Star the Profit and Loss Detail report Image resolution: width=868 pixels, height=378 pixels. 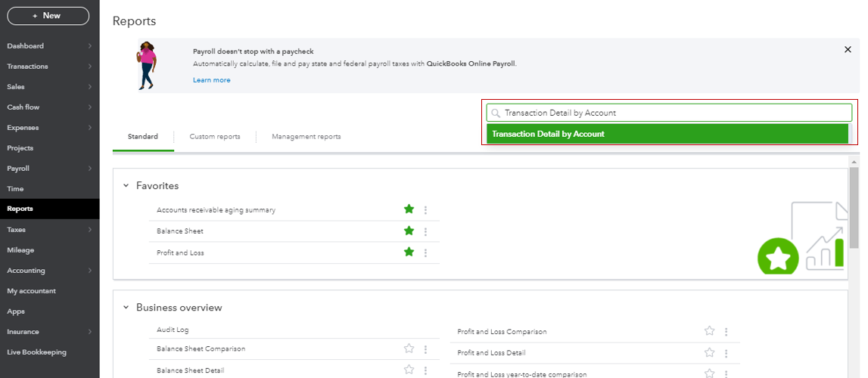pos(709,352)
